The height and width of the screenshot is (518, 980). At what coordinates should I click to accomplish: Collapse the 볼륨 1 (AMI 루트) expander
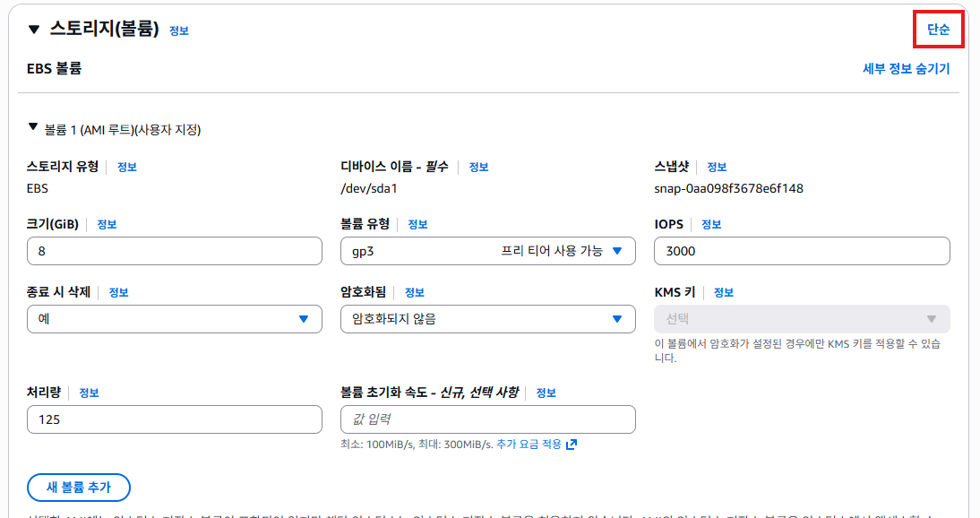coord(33,128)
